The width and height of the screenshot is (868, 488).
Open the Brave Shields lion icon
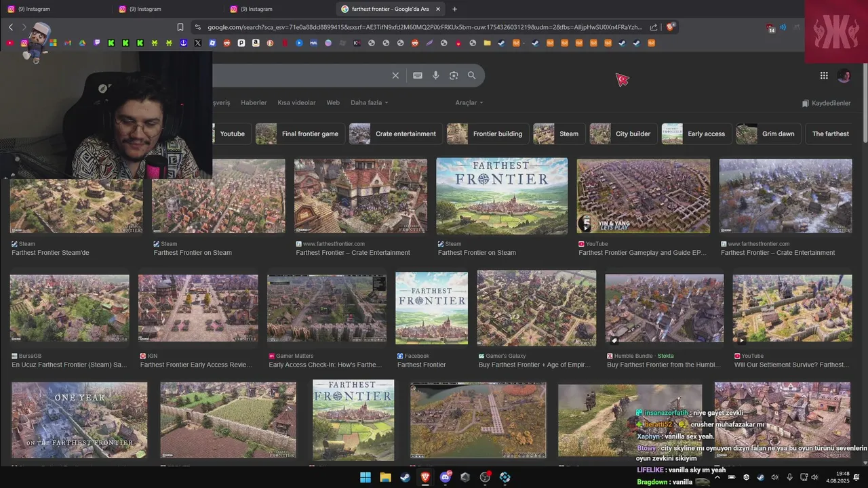pos(670,27)
